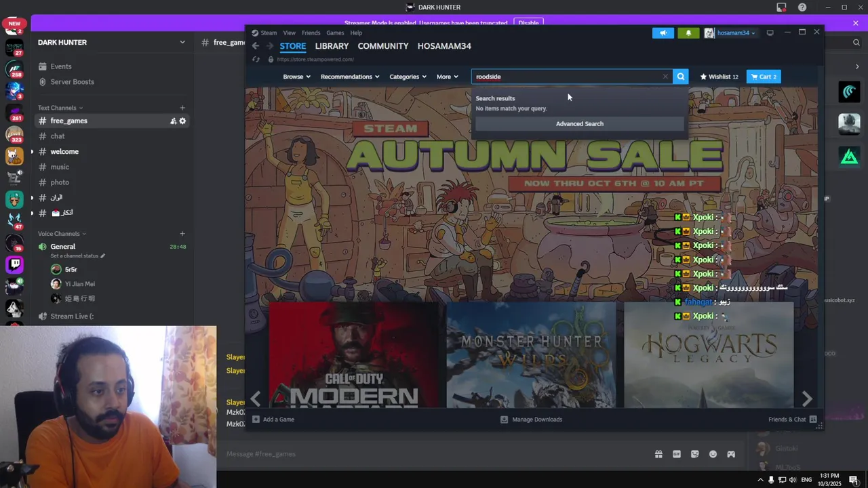
Task: Open the Hogwarts Legacy banner
Action: (709, 355)
